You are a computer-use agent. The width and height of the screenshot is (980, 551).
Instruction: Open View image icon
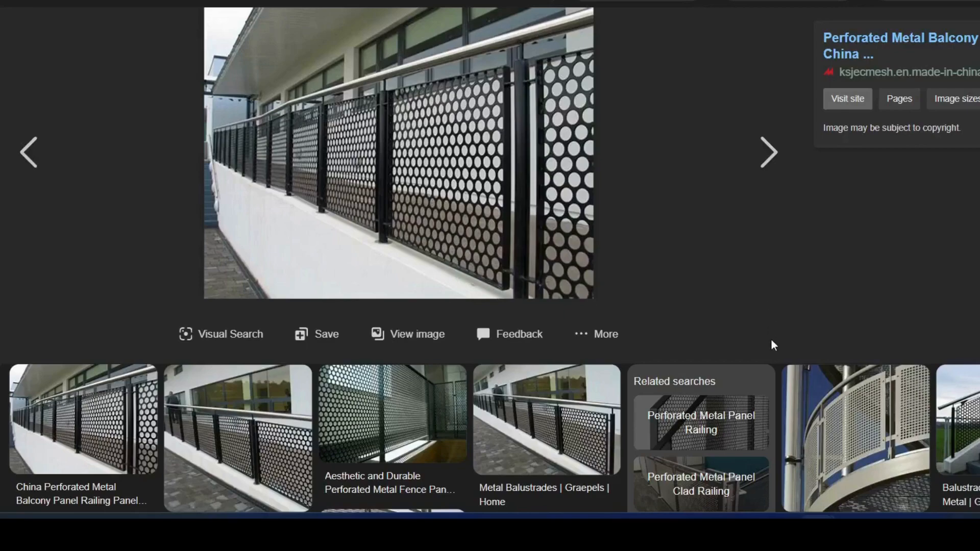click(x=377, y=334)
